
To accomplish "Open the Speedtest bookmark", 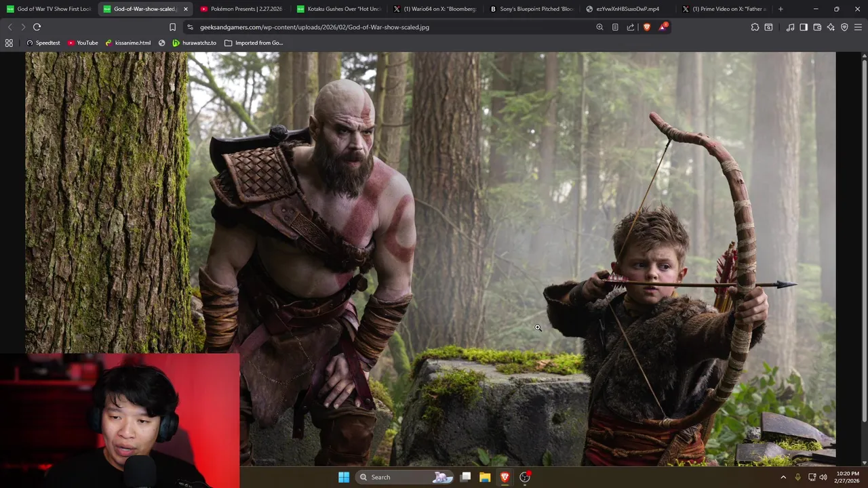I will (43, 43).
